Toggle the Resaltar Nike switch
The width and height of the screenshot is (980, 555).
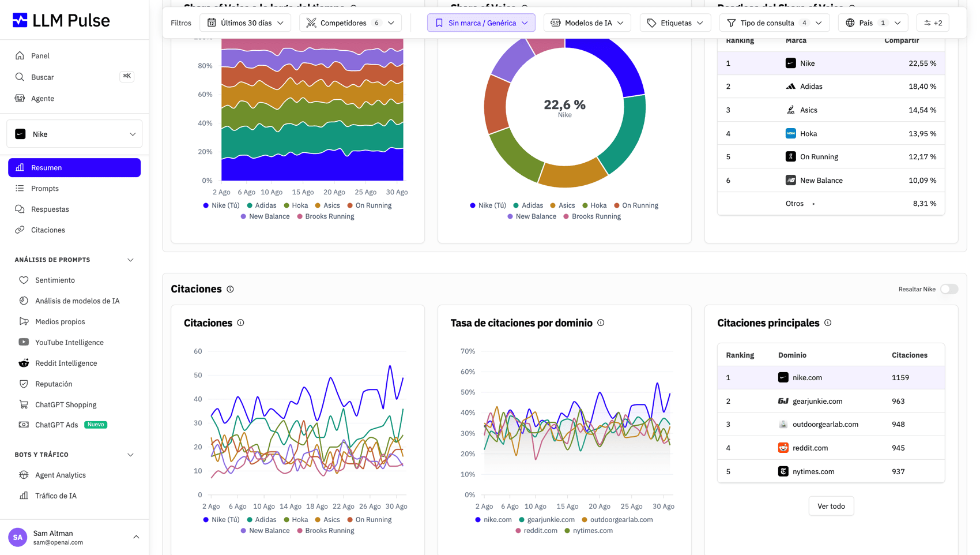point(949,289)
